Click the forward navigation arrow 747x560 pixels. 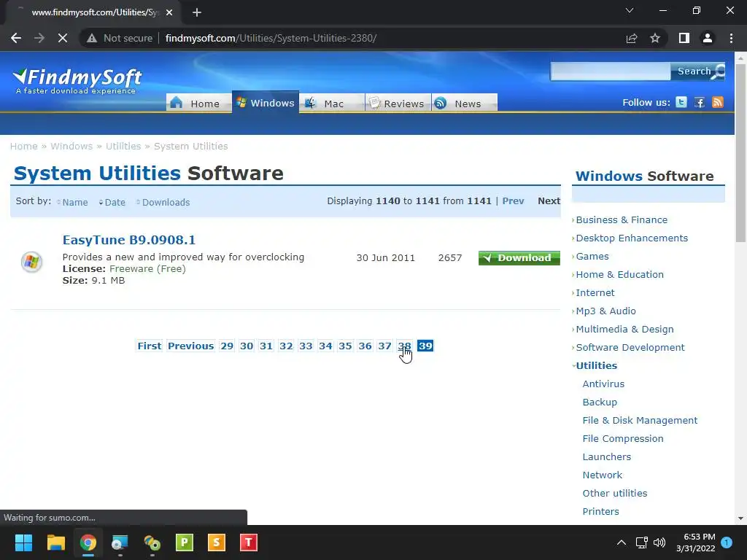point(39,38)
